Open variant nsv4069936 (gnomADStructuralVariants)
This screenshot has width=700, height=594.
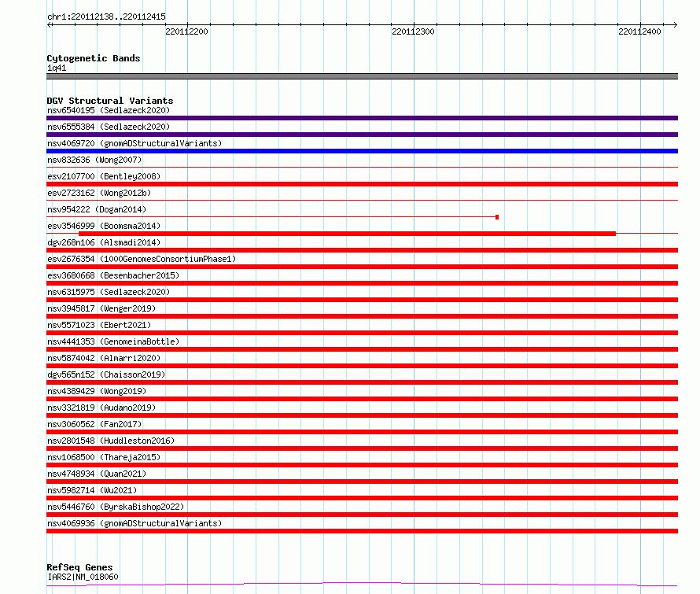(x=134, y=523)
